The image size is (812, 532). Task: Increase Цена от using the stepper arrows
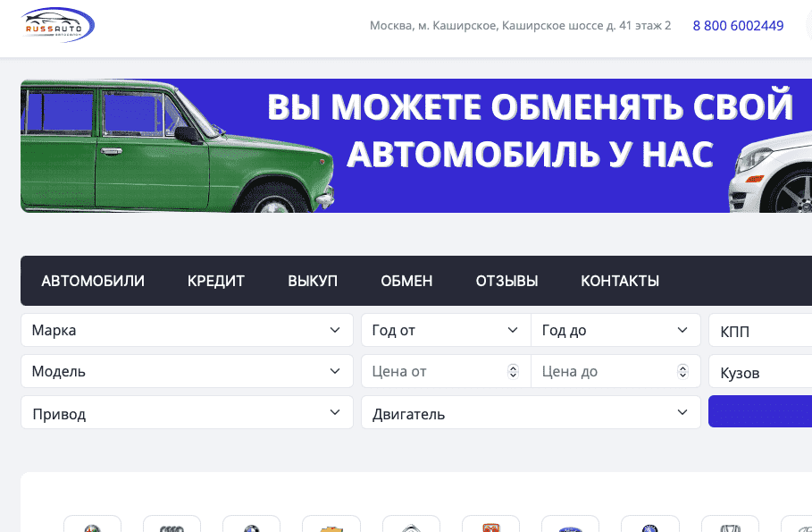tap(513, 367)
